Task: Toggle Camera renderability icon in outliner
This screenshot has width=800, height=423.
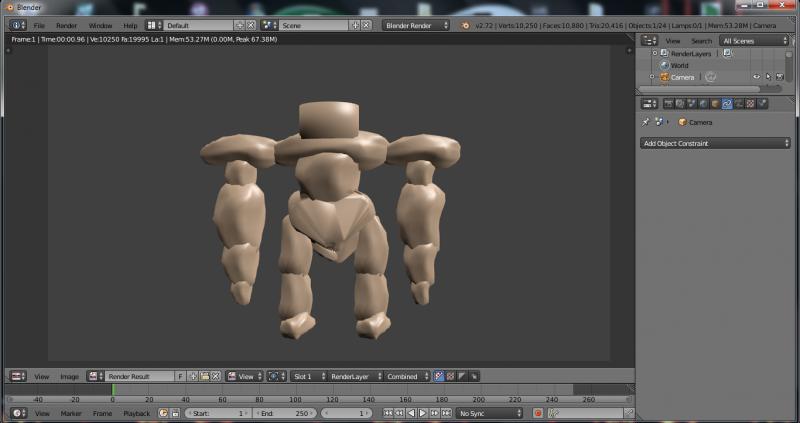Action: [x=779, y=77]
